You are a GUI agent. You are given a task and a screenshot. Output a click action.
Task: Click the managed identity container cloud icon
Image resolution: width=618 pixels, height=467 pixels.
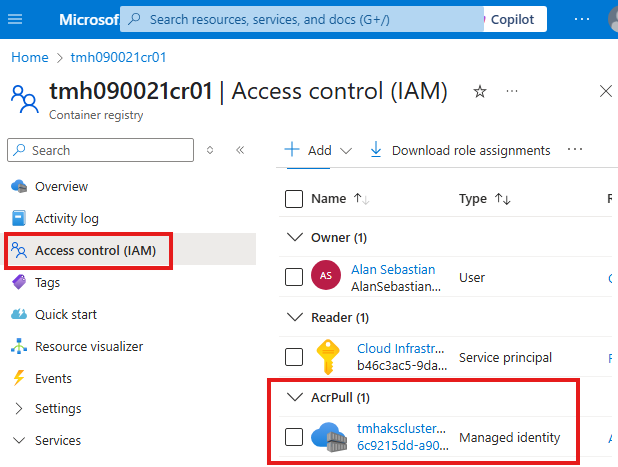(329, 437)
